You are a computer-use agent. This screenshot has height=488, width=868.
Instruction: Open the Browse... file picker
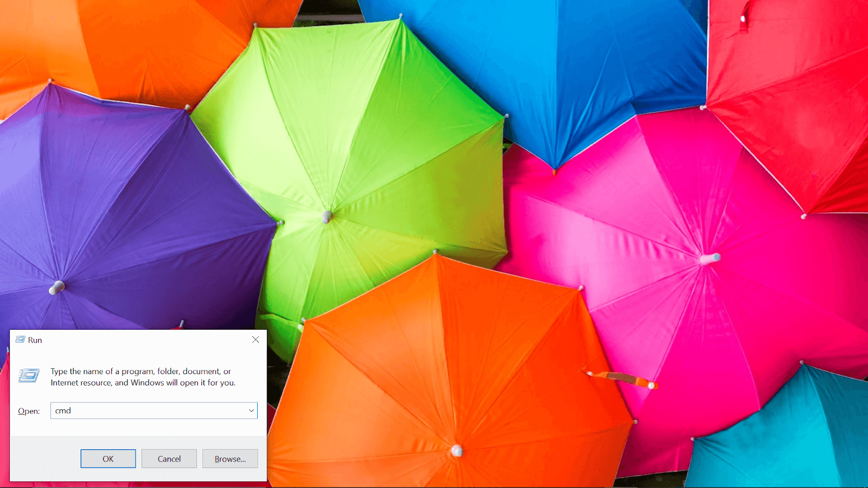coord(230,459)
